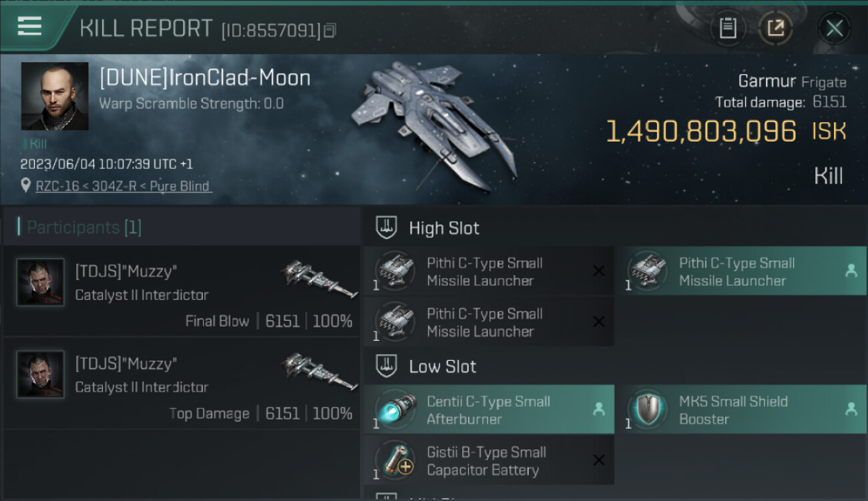Click the Top Damage Catalyst II ship icon
Viewport: 868px width, 501px height.
[315, 373]
